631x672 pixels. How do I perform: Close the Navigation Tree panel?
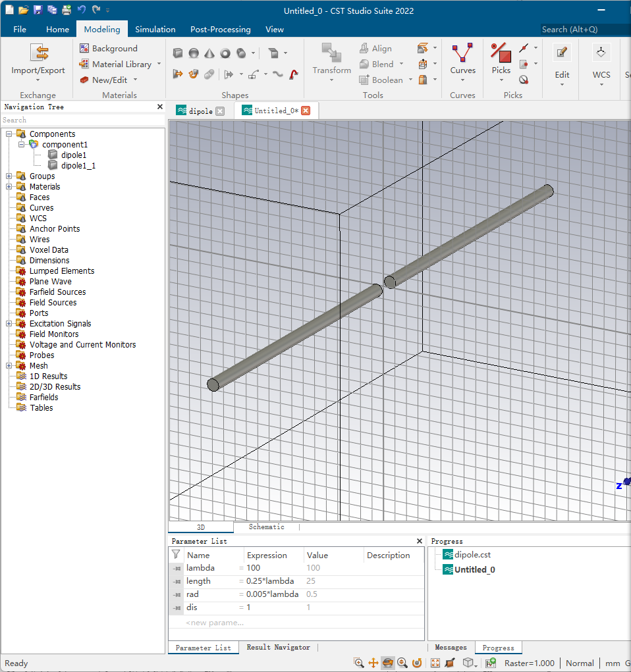(x=160, y=107)
